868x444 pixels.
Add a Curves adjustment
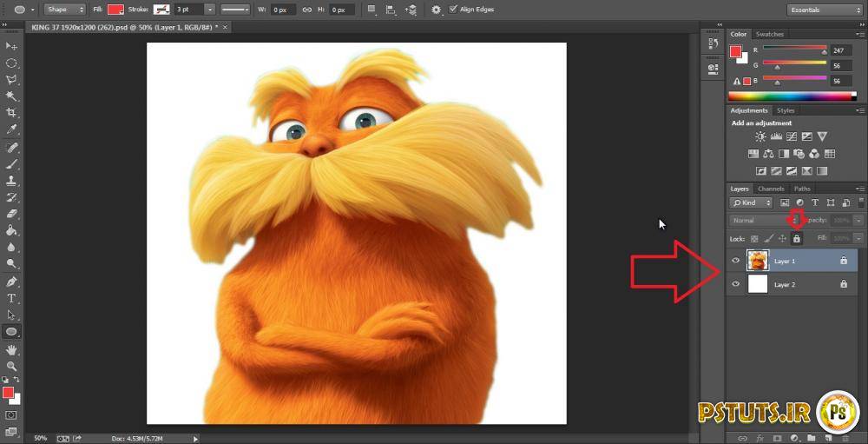coord(792,136)
